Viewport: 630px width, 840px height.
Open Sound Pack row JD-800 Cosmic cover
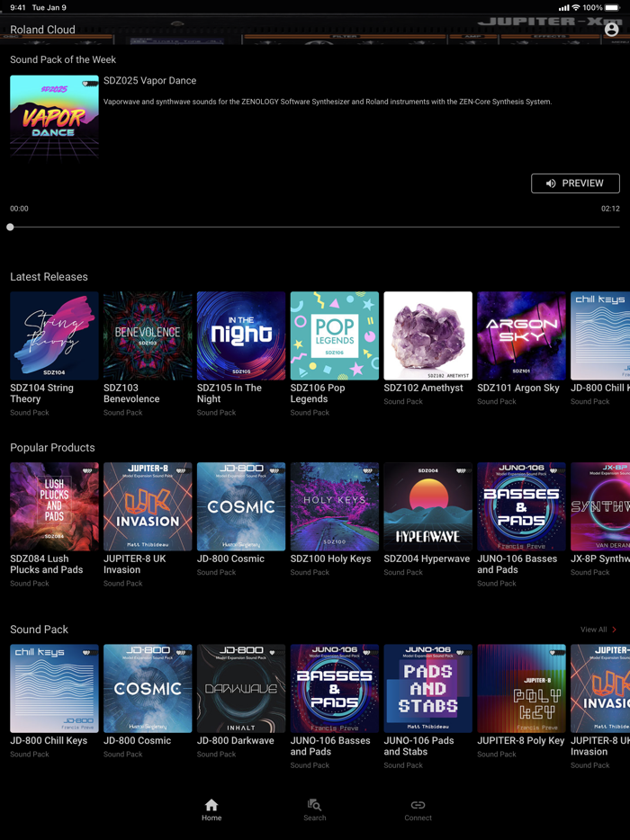pyautogui.click(x=148, y=688)
